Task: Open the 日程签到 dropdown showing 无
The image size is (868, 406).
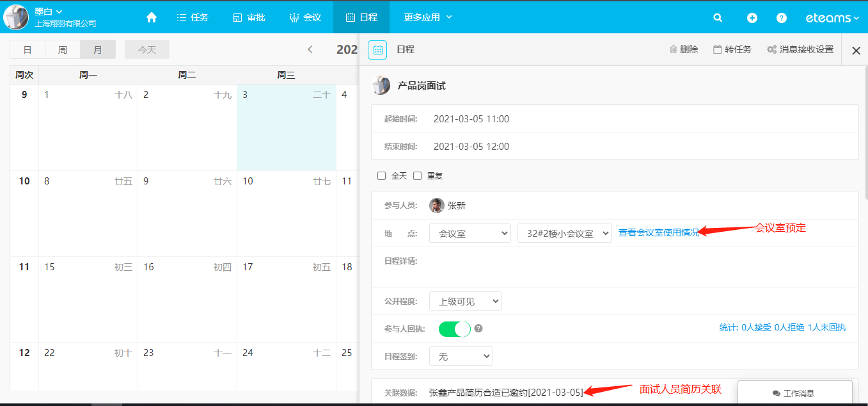Action: click(461, 356)
